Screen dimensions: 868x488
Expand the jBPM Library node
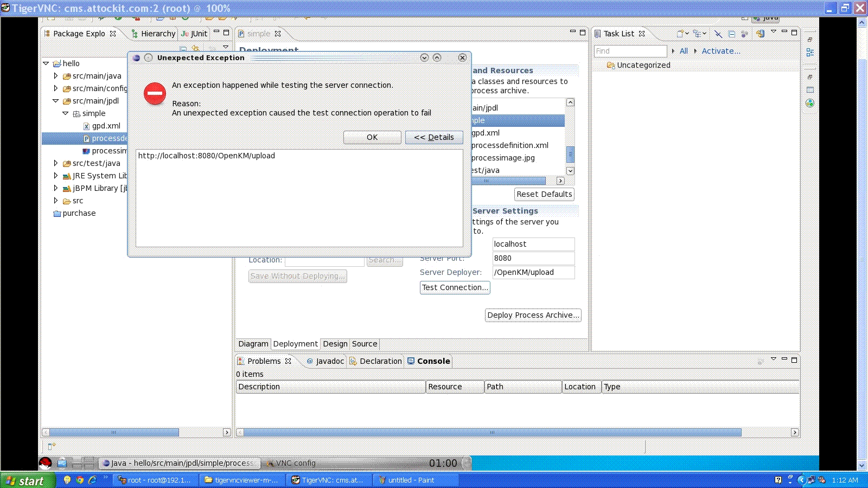coord(56,188)
